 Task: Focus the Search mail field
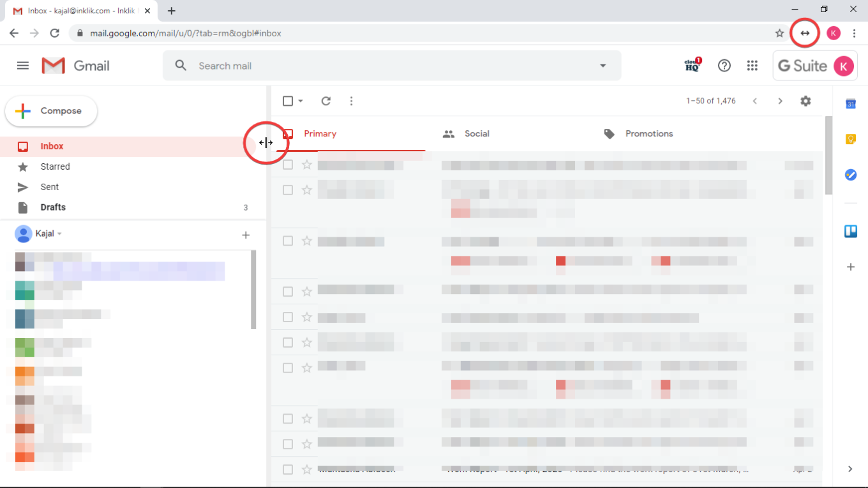tap(393, 66)
